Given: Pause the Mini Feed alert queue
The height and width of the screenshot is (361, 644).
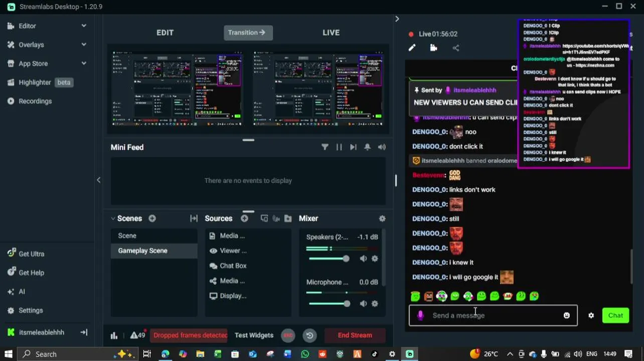Looking at the screenshot, I should pos(339,147).
